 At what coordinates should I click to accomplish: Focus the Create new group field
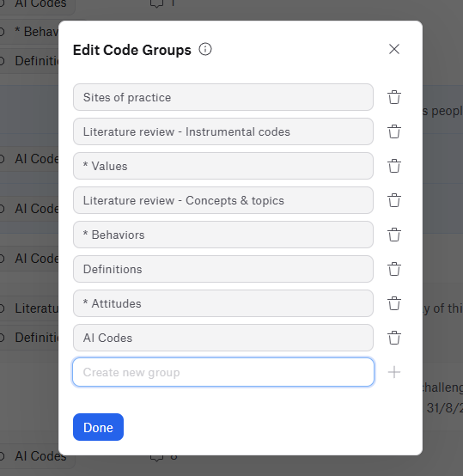click(x=223, y=372)
